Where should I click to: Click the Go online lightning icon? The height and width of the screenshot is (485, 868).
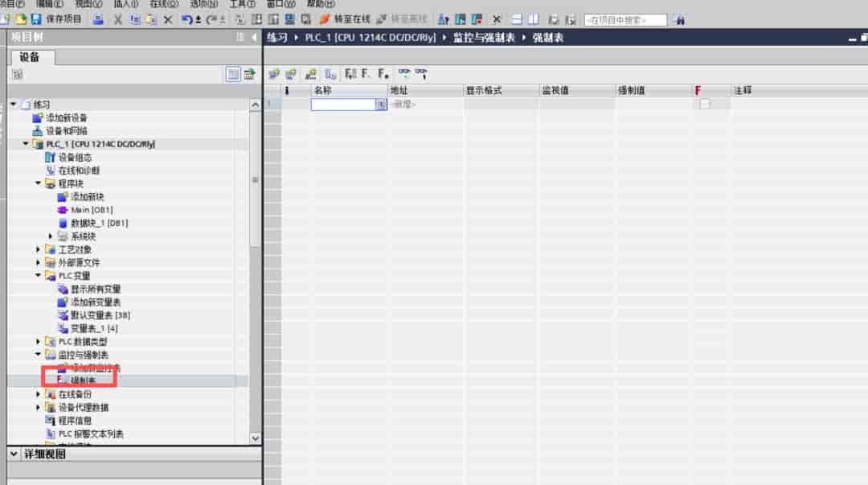tap(325, 19)
